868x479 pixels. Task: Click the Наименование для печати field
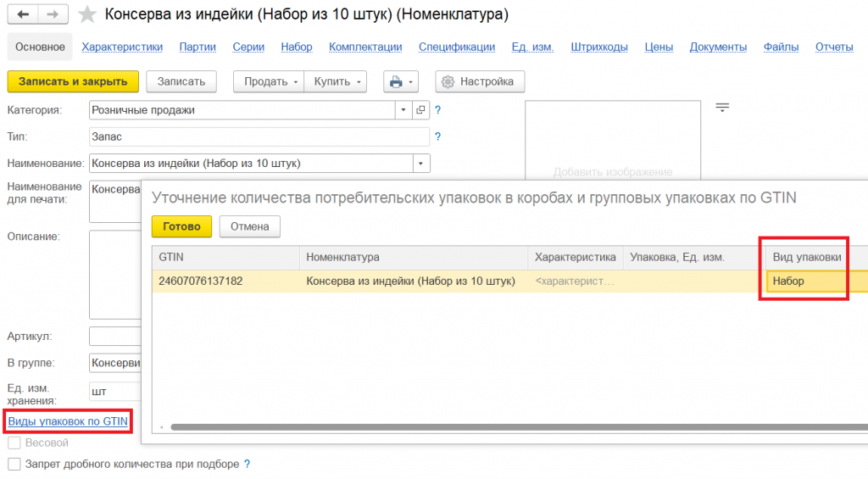(x=115, y=202)
